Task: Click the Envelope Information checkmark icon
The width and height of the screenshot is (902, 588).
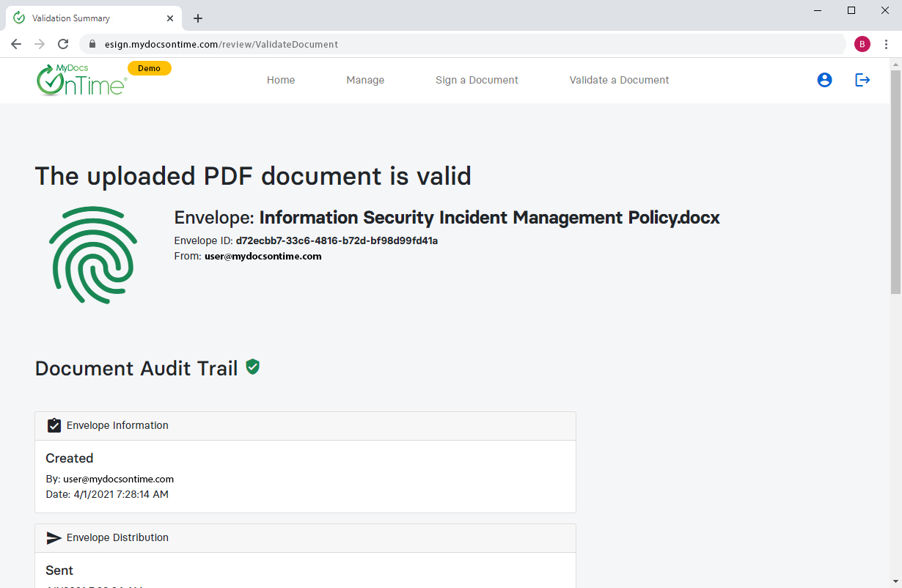Action: point(54,425)
